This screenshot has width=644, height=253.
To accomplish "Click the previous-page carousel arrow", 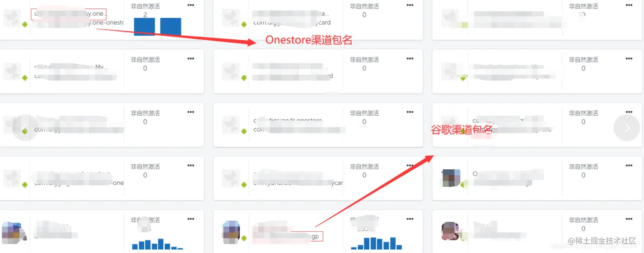I will tap(25, 127).
